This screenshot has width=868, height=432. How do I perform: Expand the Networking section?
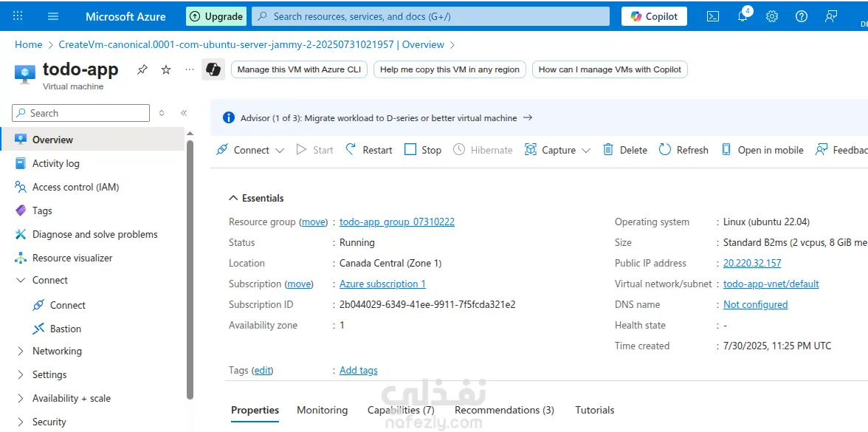[x=21, y=352]
